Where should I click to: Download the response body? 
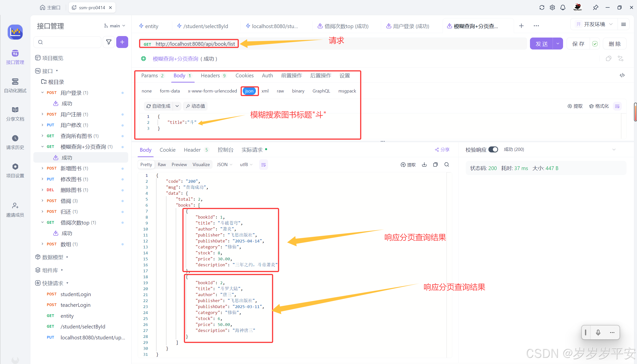pos(424,165)
